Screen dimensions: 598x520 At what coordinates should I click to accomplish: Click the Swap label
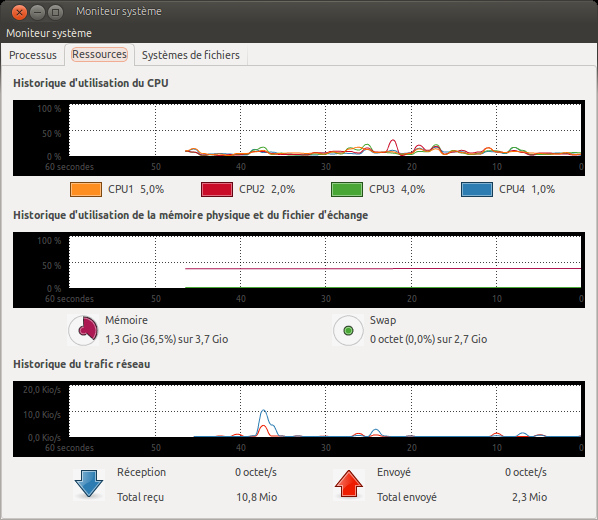[x=383, y=320]
